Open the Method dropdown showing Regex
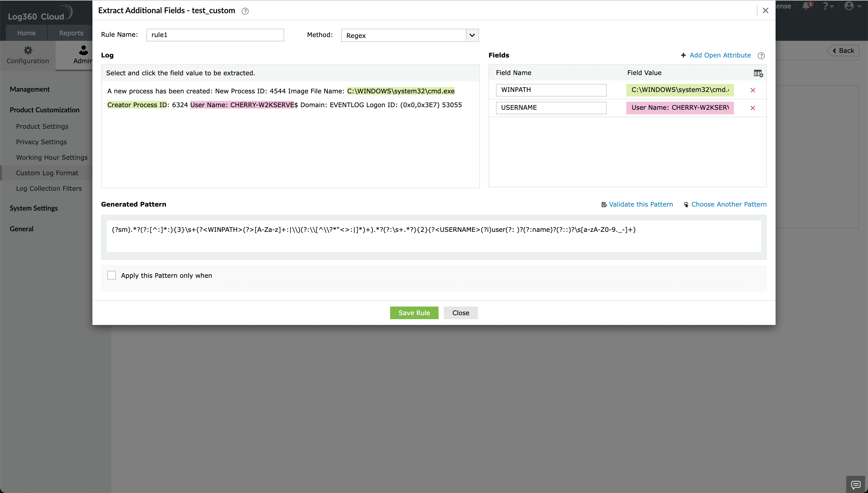 (472, 35)
